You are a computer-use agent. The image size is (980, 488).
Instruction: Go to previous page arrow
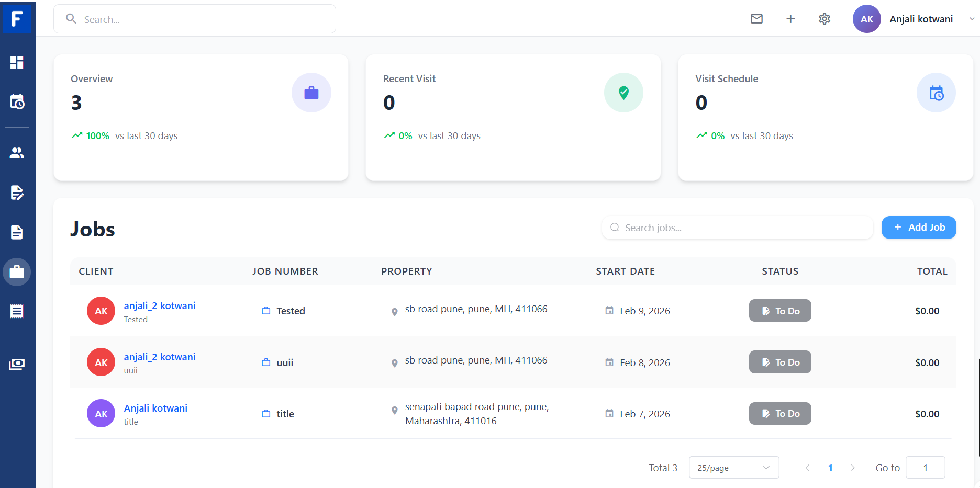point(807,468)
